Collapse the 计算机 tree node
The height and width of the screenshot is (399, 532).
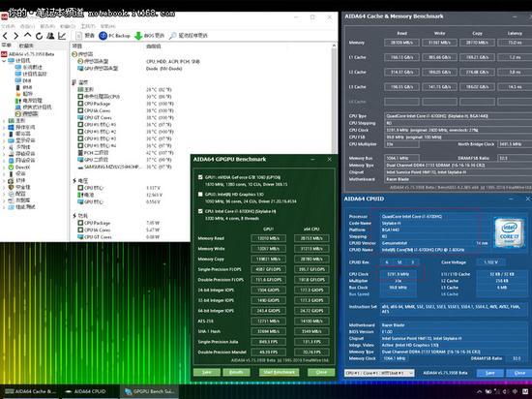point(4,60)
